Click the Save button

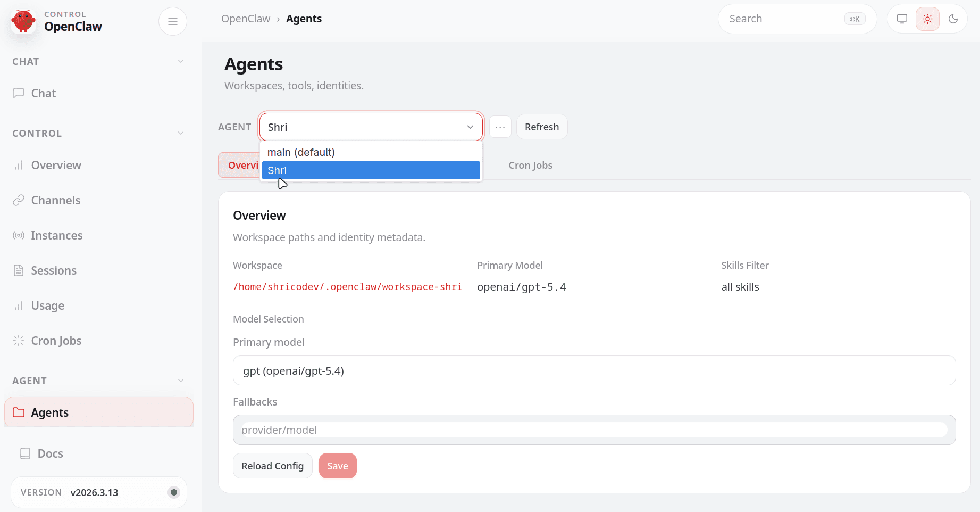[x=338, y=466]
